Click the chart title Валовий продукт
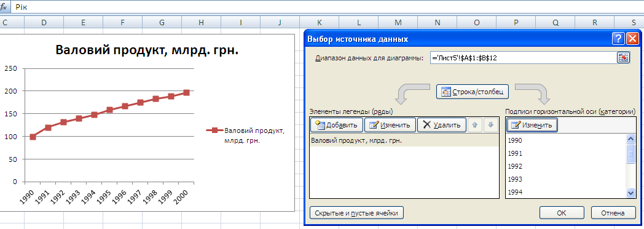This screenshot has height=229, width=644. 147,50
